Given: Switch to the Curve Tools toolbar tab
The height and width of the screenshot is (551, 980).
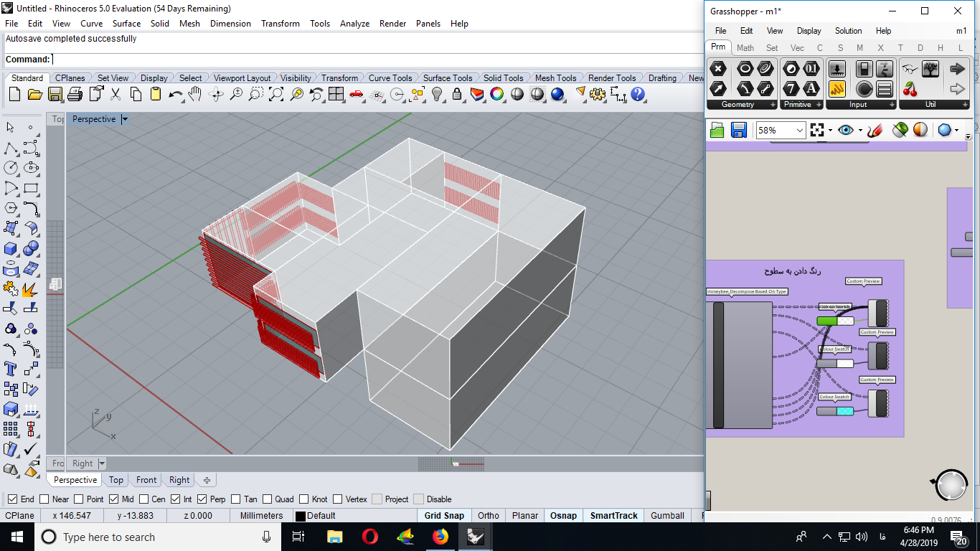Looking at the screenshot, I should 390,78.
